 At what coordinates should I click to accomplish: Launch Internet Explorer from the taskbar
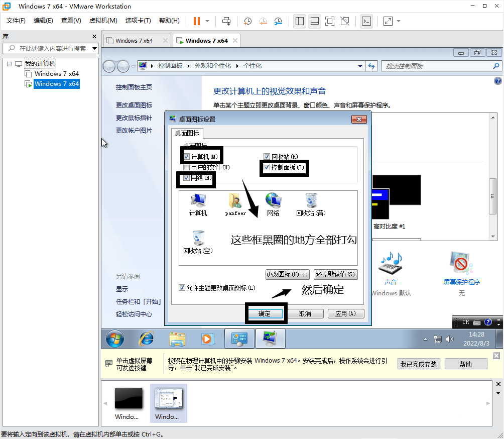coord(146,339)
